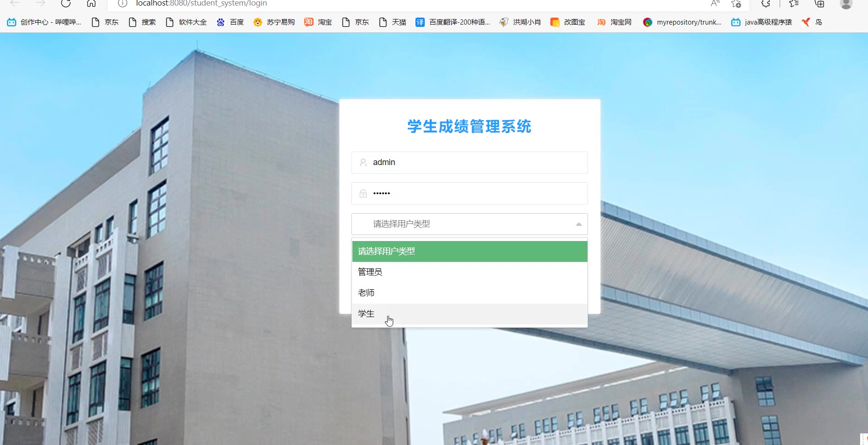
Task: Click the username field containing admin
Action: click(470, 163)
